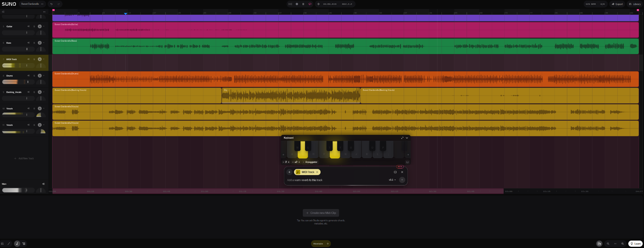The width and height of the screenshot is (644, 248).
Task: Export the project
Action: 617,4
